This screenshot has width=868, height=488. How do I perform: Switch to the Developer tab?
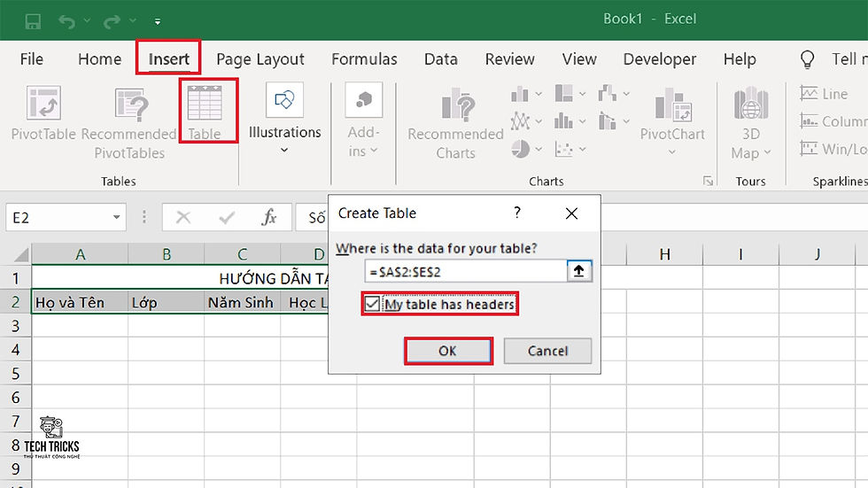tap(660, 59)
